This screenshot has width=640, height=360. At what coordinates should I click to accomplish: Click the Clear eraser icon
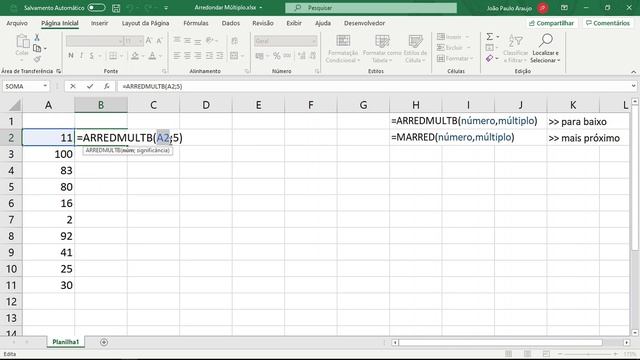coord(489,59)
